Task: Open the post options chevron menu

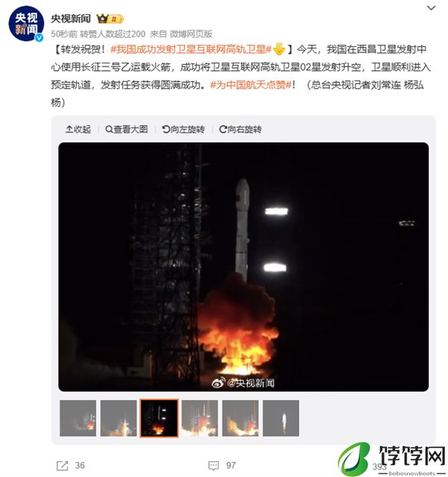Action: (431, 8)
